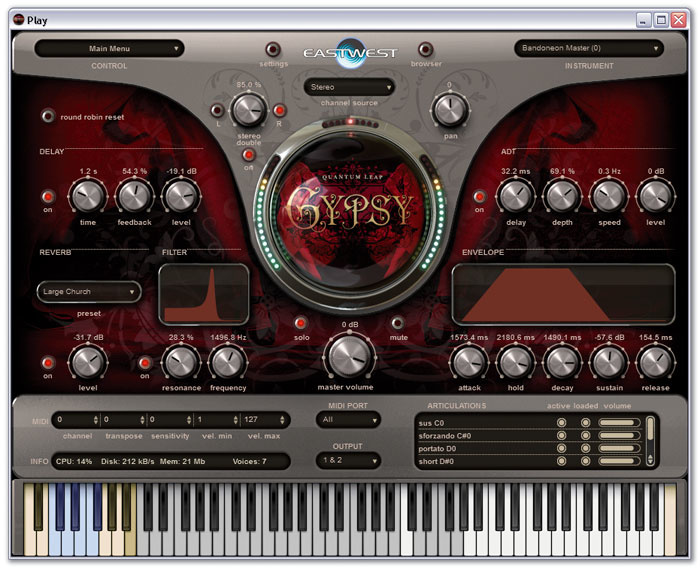Click the articulations list scrollbar
Viewport: 700px width, 570px height.
(x=650, y=441)
